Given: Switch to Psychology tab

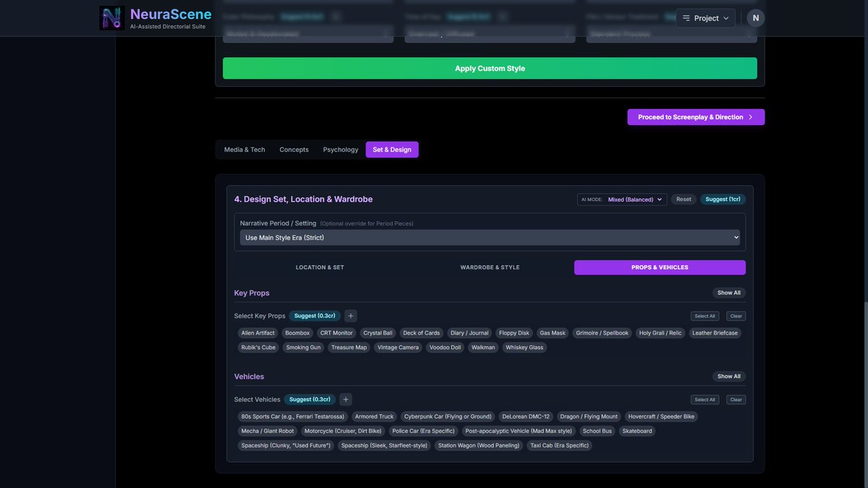Looking at the screenshot, I should [341, 150].
